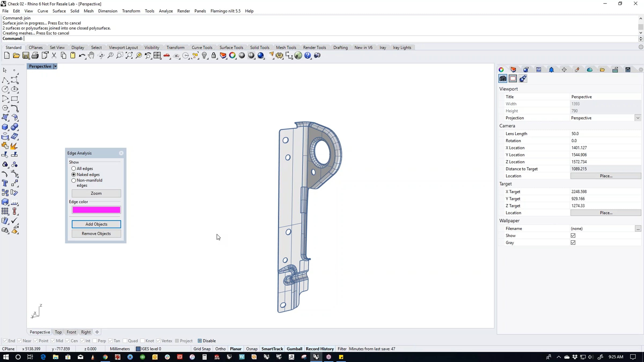Click Place button for Target Location
This screenshot has height=362, width=644.
606,213
